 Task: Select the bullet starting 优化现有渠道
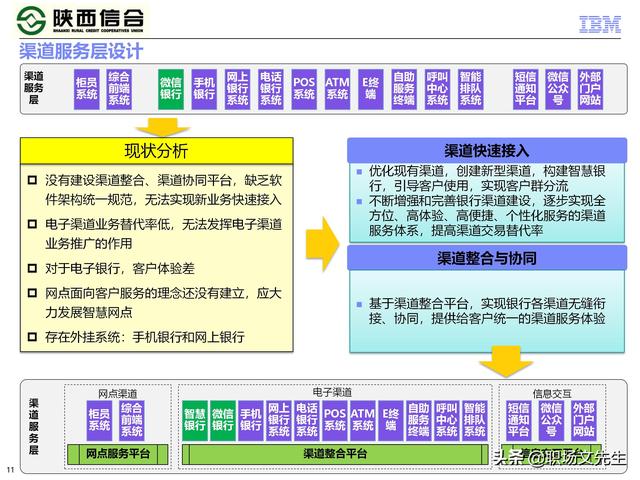(x=482, y=178)
